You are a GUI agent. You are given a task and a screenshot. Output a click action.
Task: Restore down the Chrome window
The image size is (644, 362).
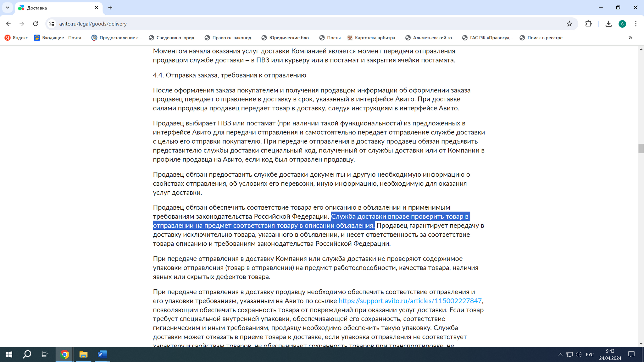pyautogui.click(x=618, y=8)
